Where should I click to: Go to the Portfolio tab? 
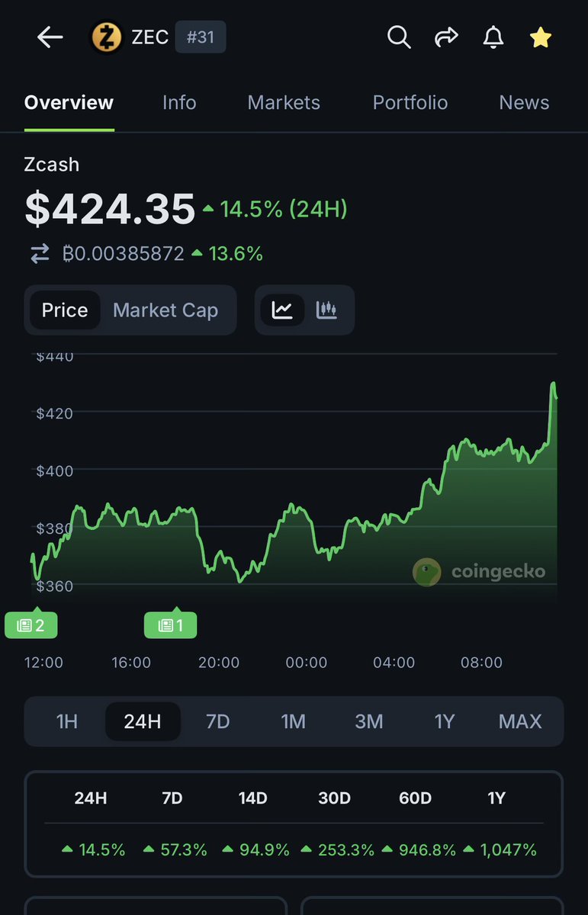click(x=410, y=103)
